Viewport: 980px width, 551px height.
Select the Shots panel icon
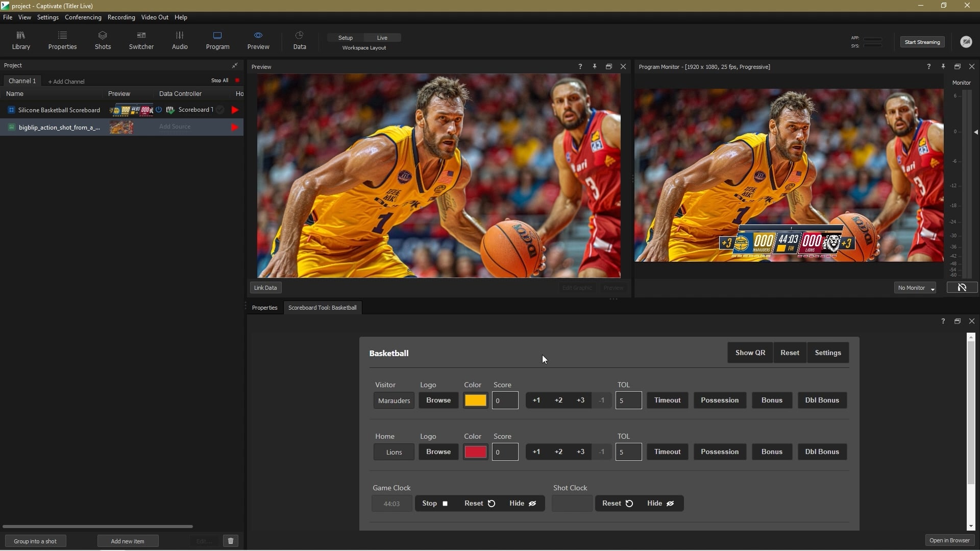(103, 40)
